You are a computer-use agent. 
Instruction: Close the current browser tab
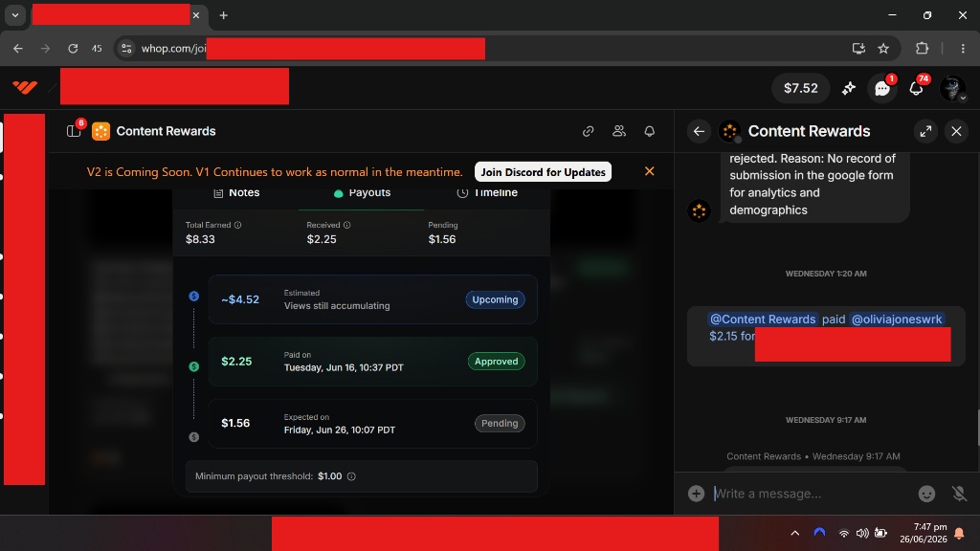(196, 15)
